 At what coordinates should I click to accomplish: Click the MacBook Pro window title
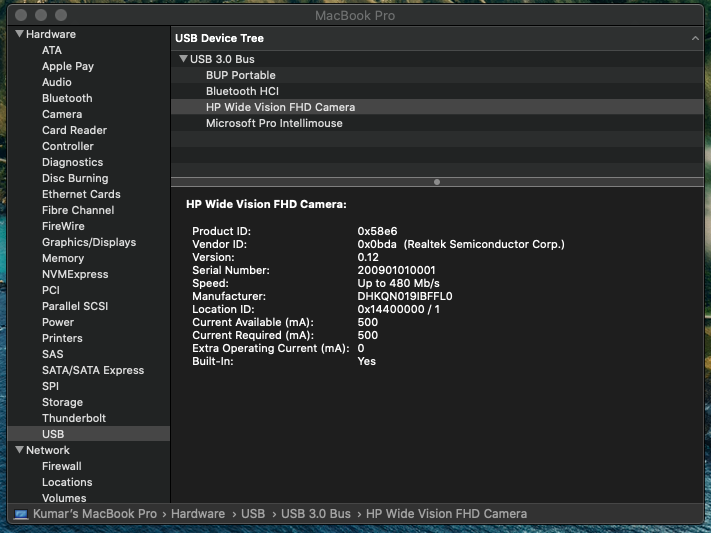pos(355,16)
